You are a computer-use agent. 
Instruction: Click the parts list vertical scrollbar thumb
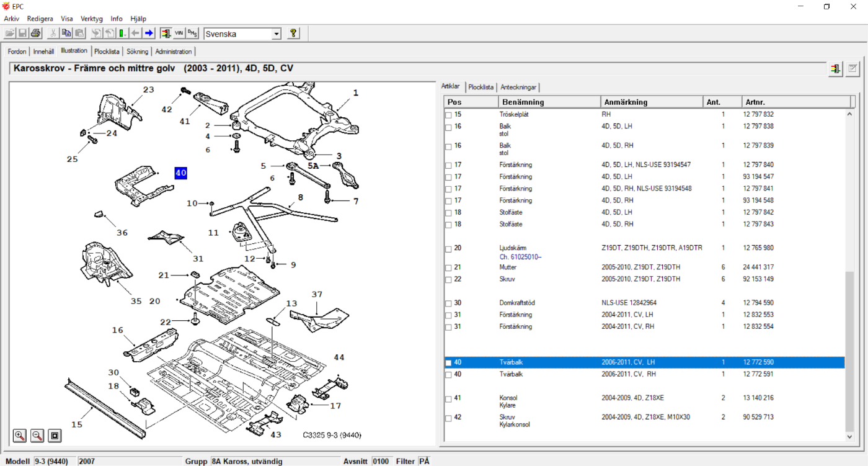point(849,351)
